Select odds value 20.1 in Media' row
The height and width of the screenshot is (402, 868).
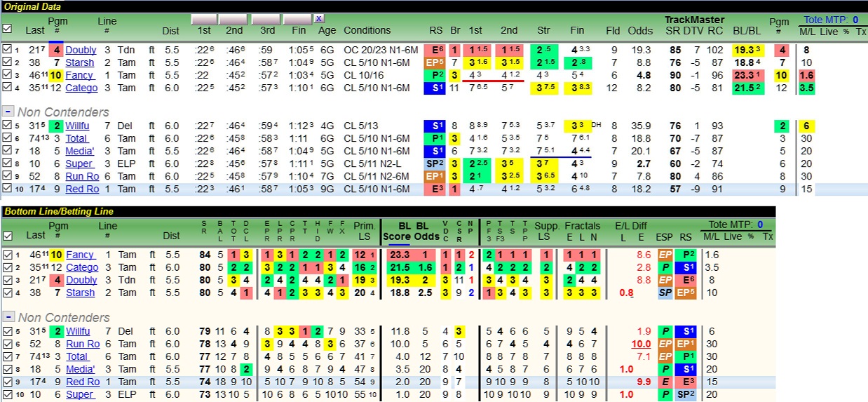(642, 152)
